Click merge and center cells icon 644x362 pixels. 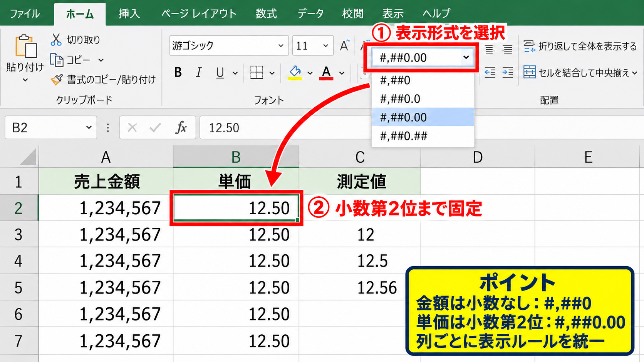(x=529, y=72)
